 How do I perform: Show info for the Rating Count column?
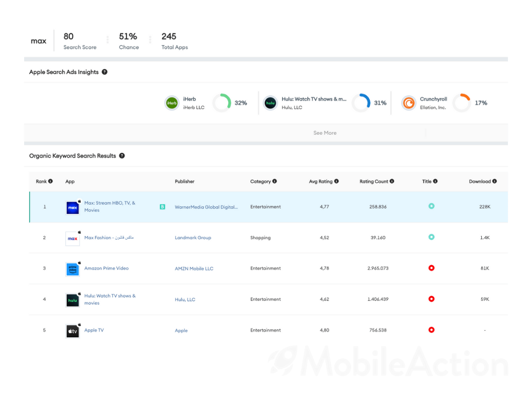(392, 181)
